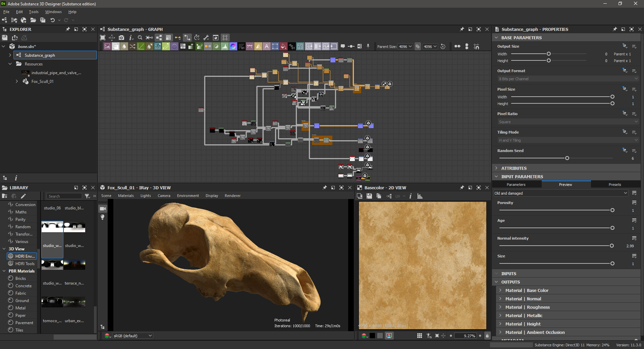Toggle grid display in the graph toolbar
644x349 pixels.
[225, 38]
